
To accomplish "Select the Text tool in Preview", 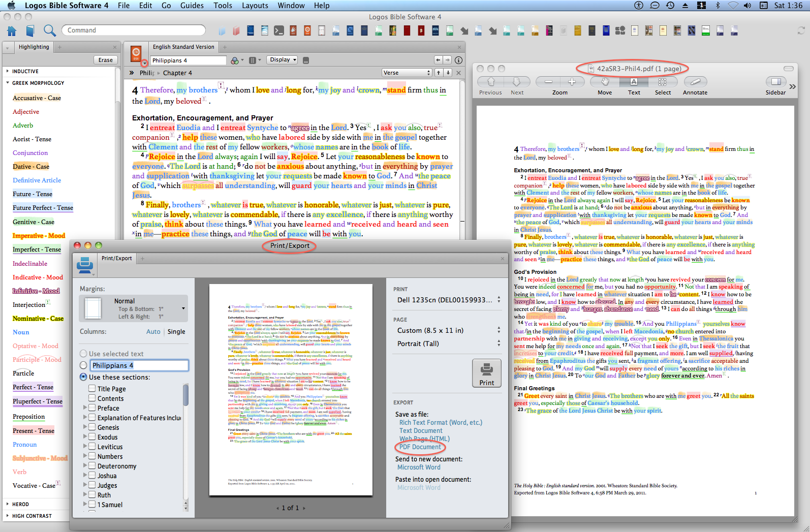I will [634, 82].
